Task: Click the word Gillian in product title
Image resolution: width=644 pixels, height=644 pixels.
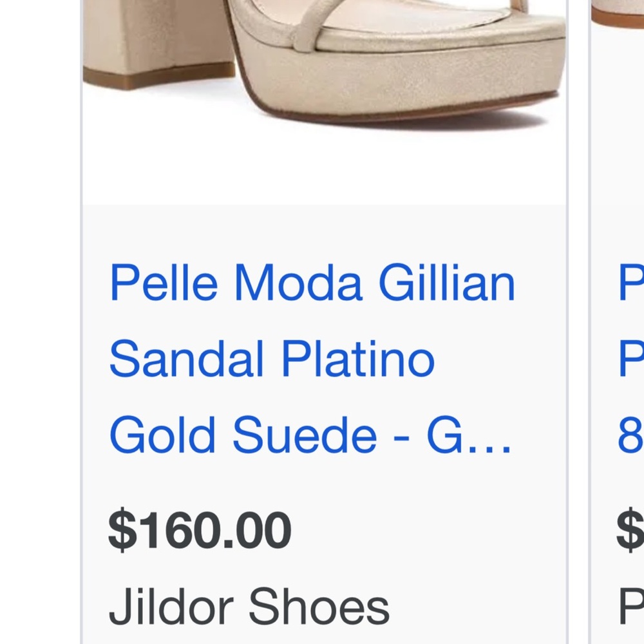Action: point(444,283)
